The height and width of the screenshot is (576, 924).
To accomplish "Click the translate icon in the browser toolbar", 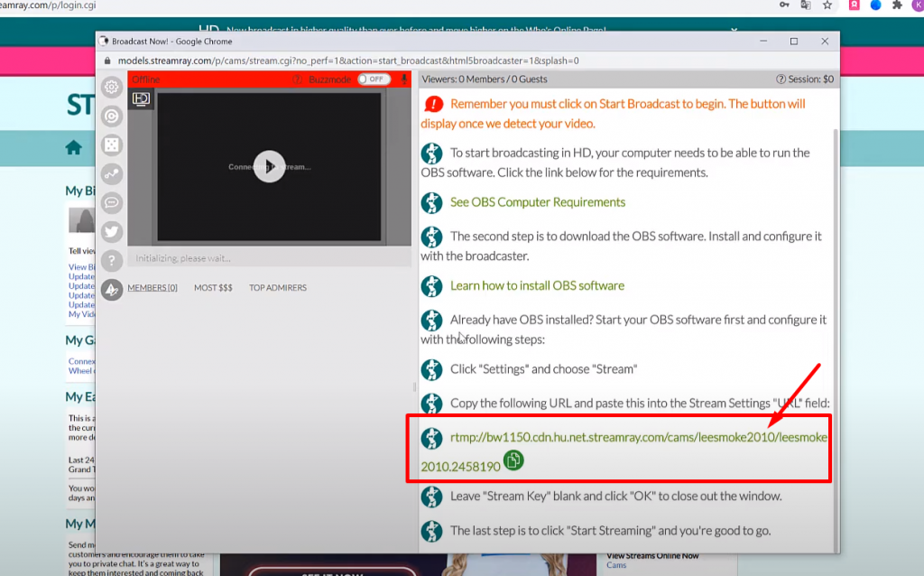I will coord(806,5).
